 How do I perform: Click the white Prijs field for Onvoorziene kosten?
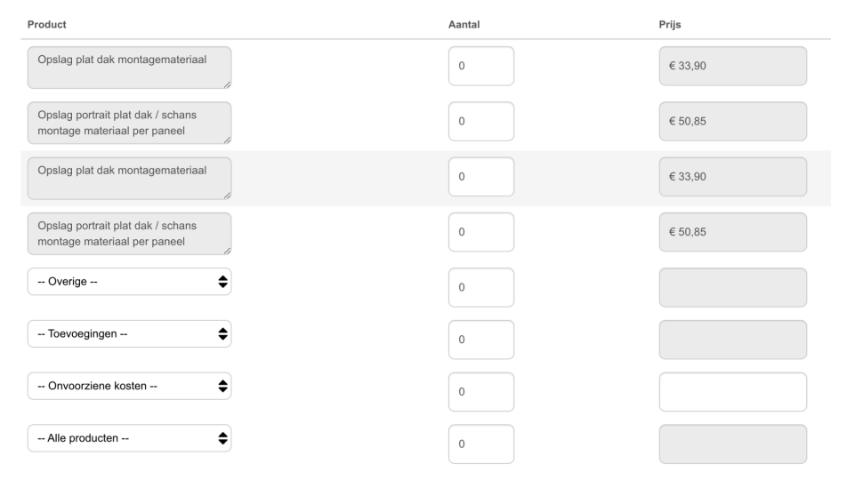tap(732, 392)
